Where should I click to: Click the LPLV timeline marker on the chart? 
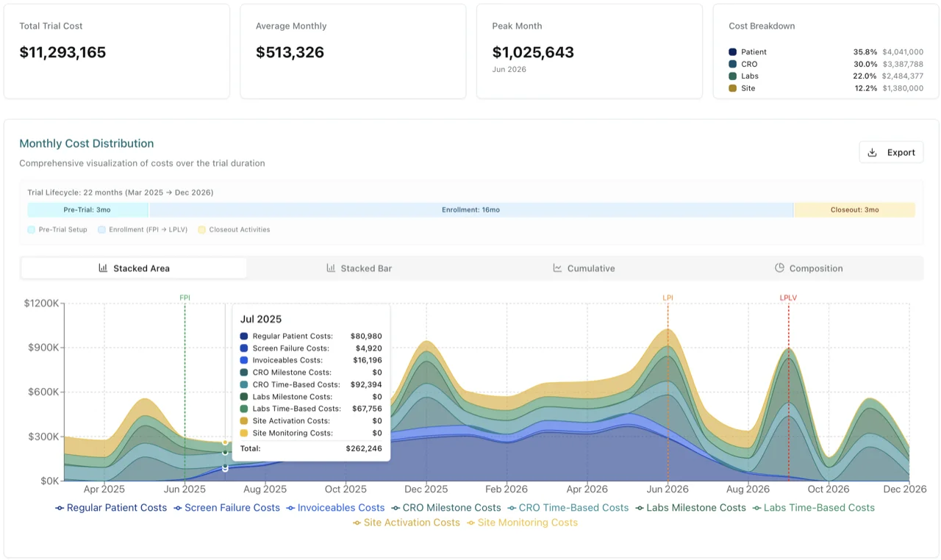787,298
